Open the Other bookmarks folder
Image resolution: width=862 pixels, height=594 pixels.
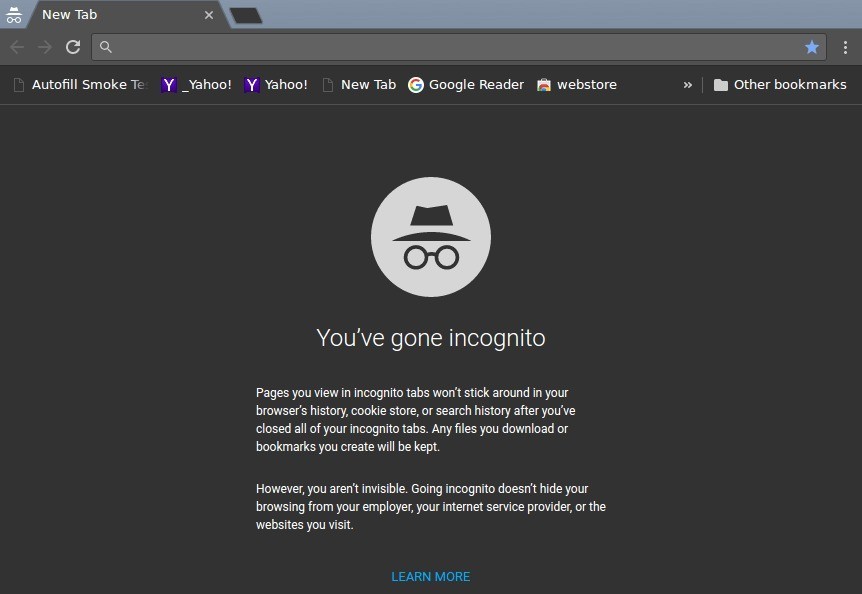coord(780,84)
